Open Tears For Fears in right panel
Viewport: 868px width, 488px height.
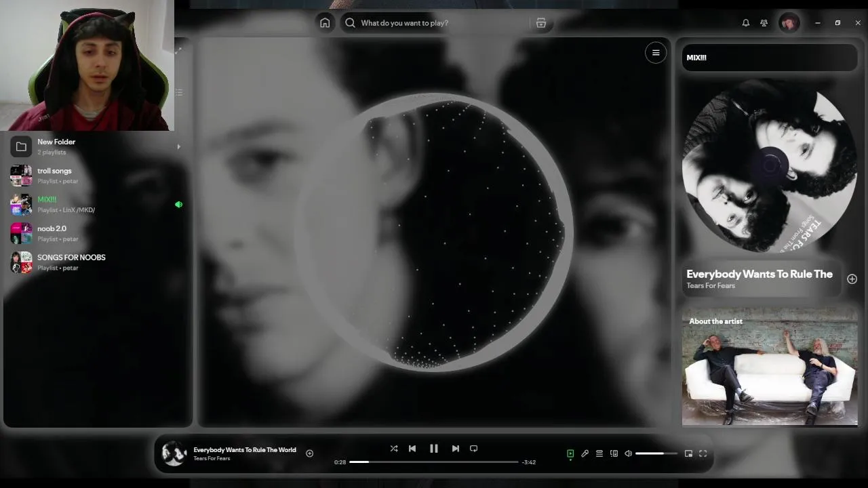point(711,286)
